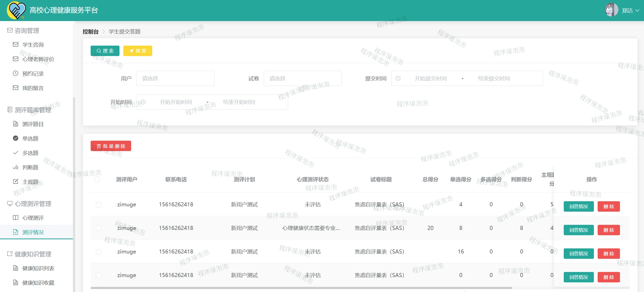This screenshot has height=292, width=644.
Task: Click edit-pencil icon beside 主观题
Action: click(15, 181)
